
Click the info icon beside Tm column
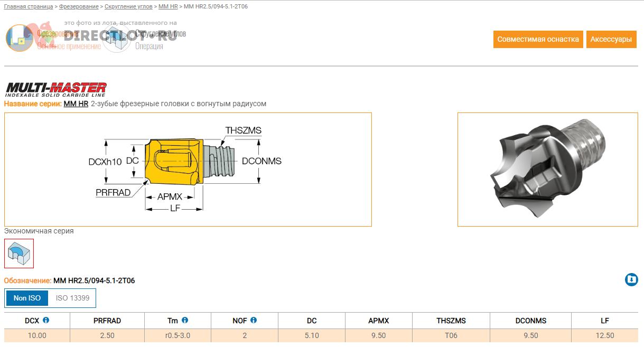point(185,320)
